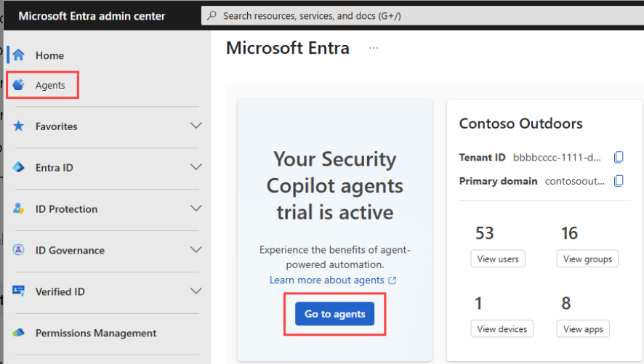Click the Home house icon
This screenshot has height=364, width=644.
click(x=19, y=55)
